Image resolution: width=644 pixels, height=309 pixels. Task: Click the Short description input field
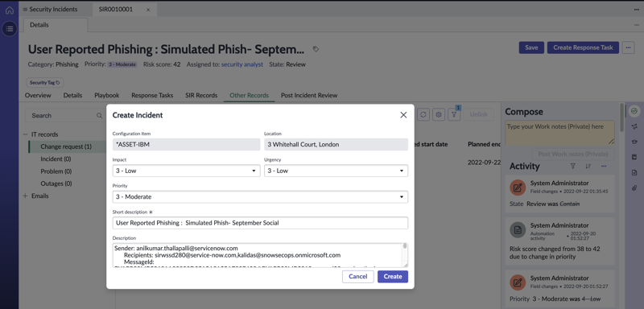click(260, 223)
